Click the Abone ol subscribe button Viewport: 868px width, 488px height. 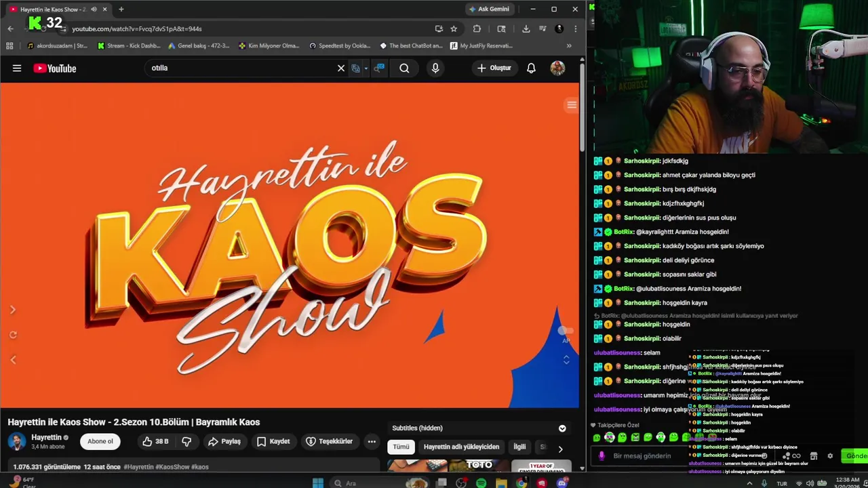[100, 441]
